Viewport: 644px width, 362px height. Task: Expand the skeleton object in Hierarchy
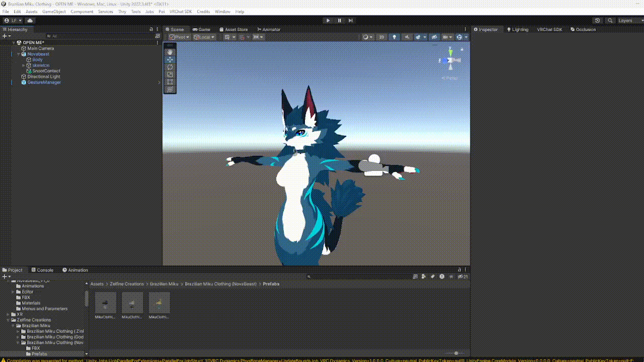23,65
